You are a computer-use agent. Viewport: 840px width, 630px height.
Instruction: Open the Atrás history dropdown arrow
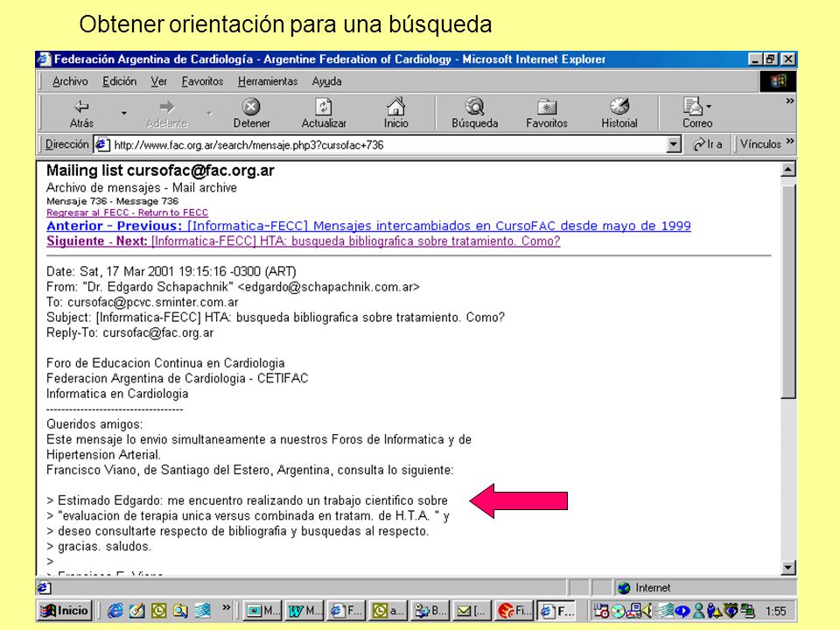tap(123, 113)
